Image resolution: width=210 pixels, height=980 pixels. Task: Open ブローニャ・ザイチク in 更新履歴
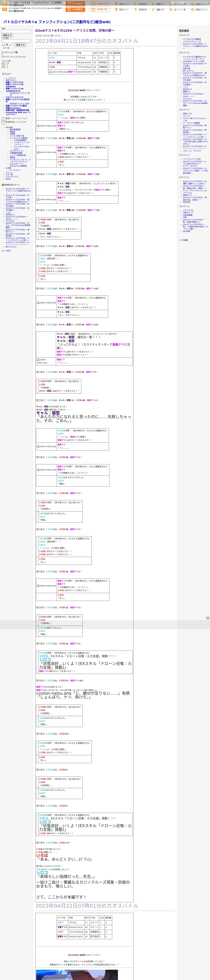click(192, 151)
